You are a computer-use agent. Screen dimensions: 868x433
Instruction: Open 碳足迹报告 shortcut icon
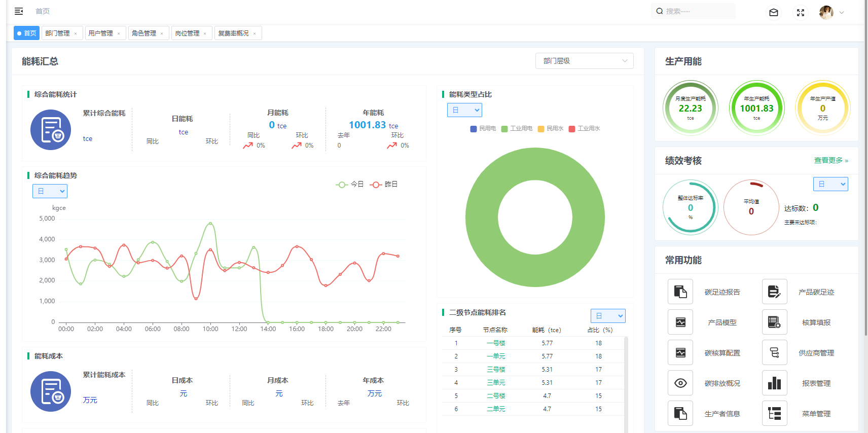pyautogui.click(x=680, y=292)
